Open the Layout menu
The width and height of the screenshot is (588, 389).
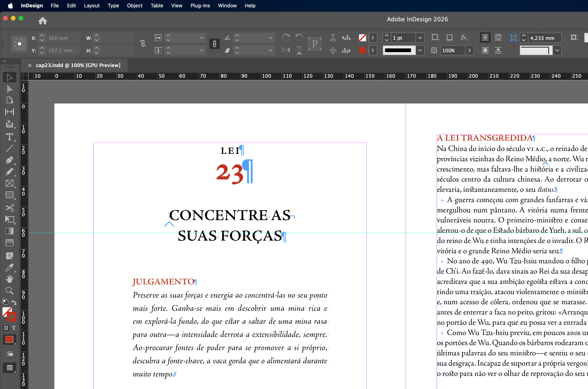point(91,5)
